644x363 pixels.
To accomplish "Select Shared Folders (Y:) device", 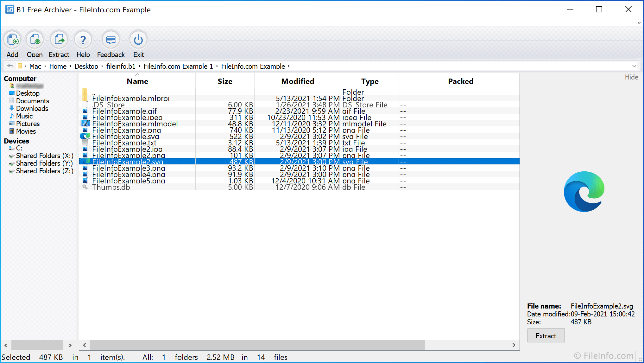I will (x=44, y=163).
